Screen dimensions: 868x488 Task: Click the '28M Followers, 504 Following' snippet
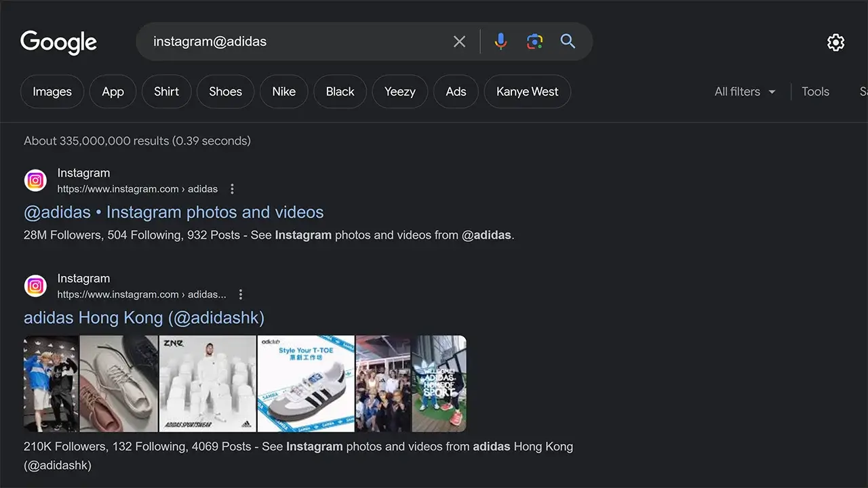pyautogui.click(x=269, y=235)
